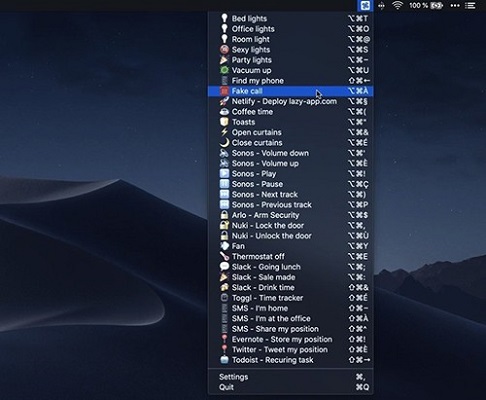
Task: Open Notification Center list icon
Action: (470, 6)
